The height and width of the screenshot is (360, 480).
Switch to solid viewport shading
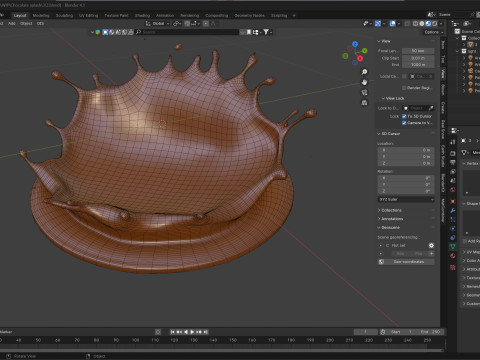pyautogui.click(x=422, y=23)
